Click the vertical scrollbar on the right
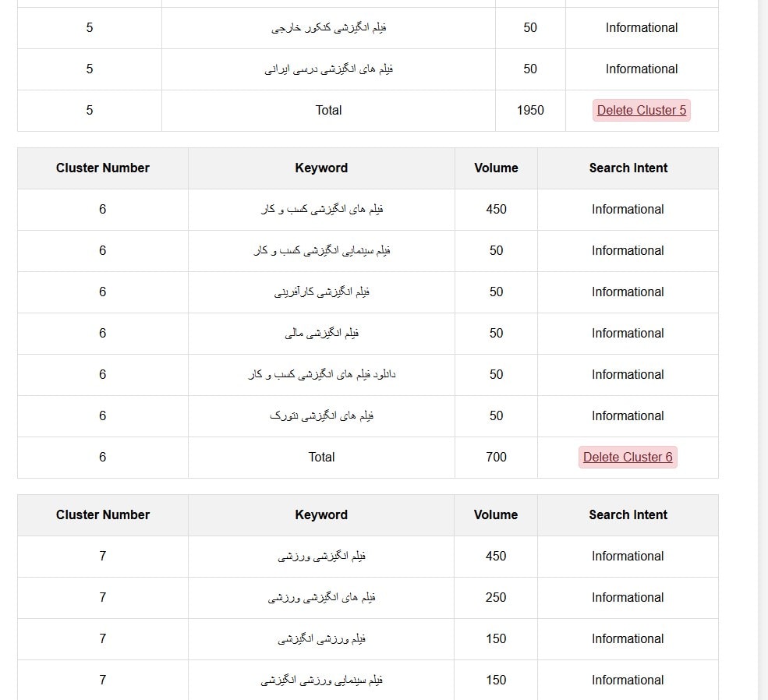 763,350
